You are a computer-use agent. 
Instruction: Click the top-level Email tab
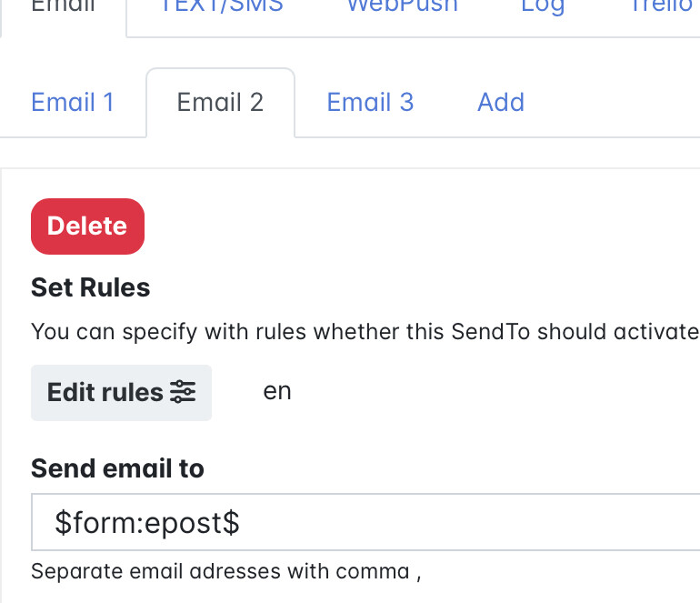[64, 7]
